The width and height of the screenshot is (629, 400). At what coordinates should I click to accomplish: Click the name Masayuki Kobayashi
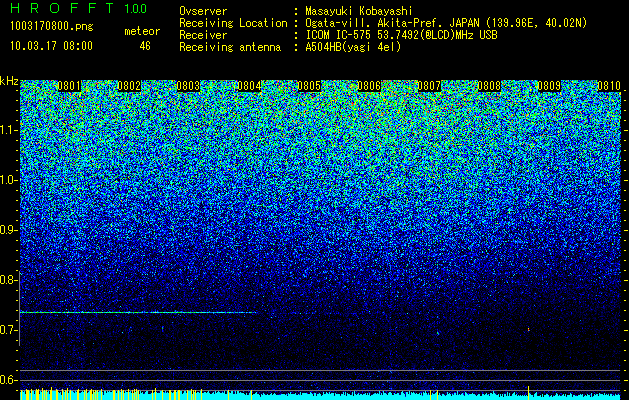coord(359,12)
